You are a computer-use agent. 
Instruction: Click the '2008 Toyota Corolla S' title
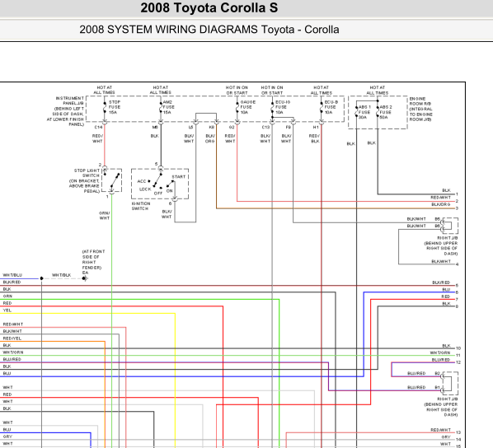tap(209, 8)
